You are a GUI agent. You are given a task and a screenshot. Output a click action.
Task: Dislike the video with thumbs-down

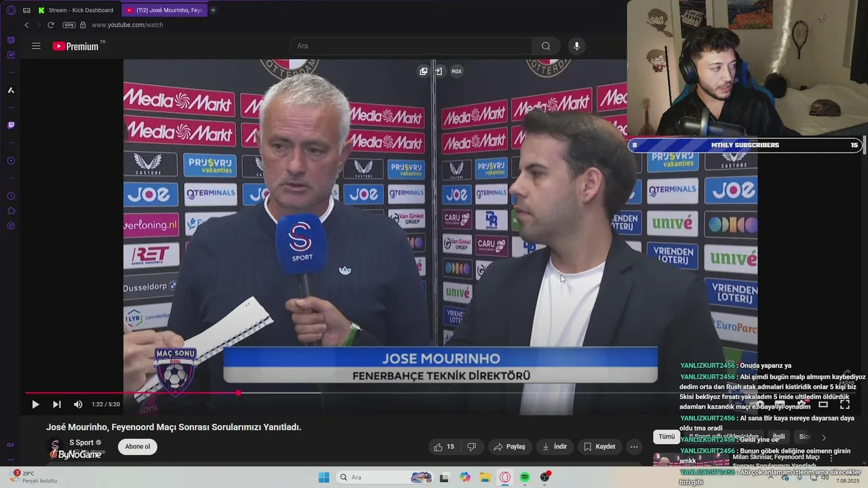point(471,447)
